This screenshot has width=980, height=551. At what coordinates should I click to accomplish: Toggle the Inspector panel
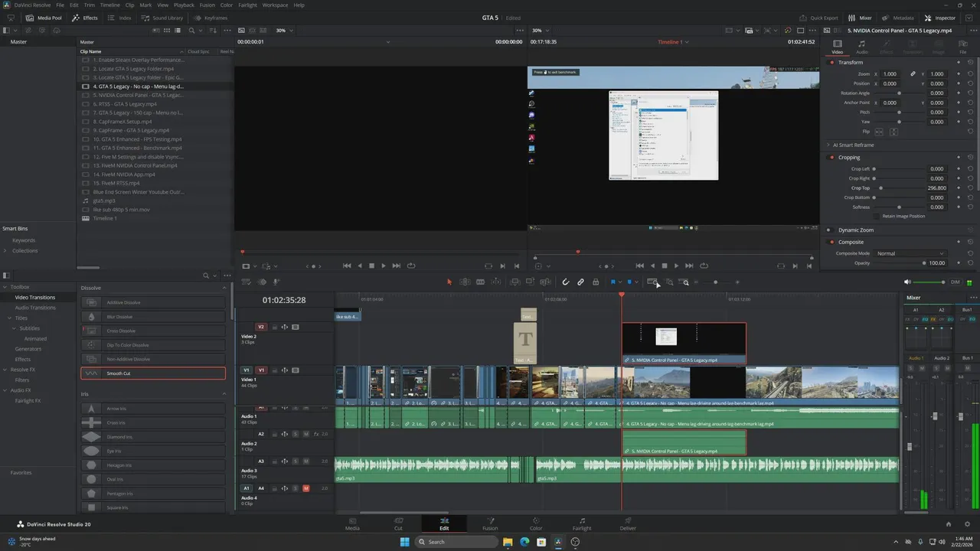click(x=940, y=18)
